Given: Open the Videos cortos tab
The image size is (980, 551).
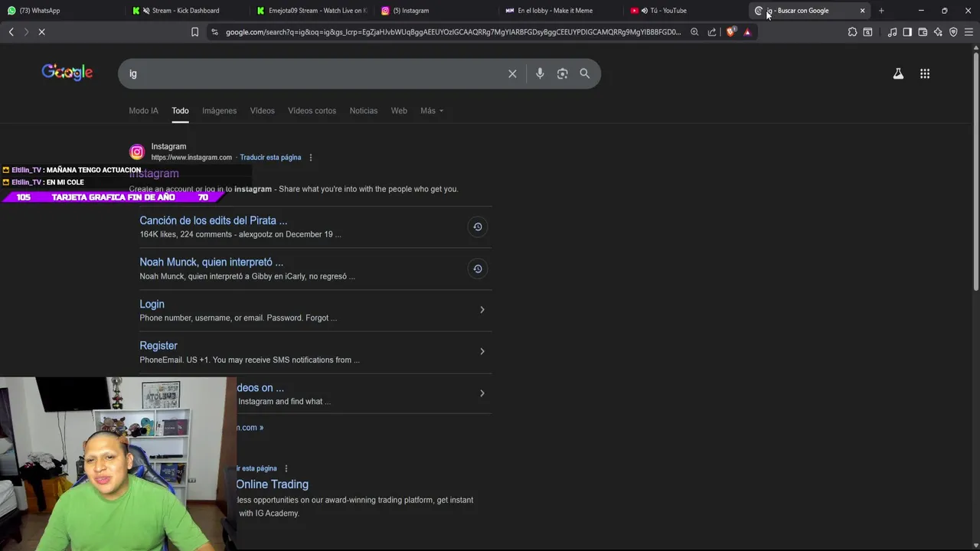Looking at the screenshot, I should 312,111.
